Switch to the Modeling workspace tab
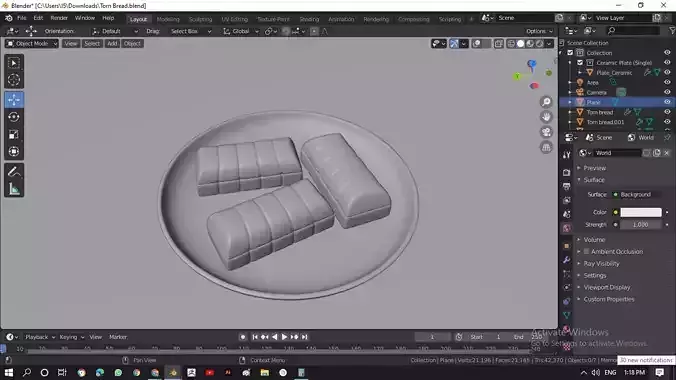The image size is (676, 380). [x=168, y=19]
